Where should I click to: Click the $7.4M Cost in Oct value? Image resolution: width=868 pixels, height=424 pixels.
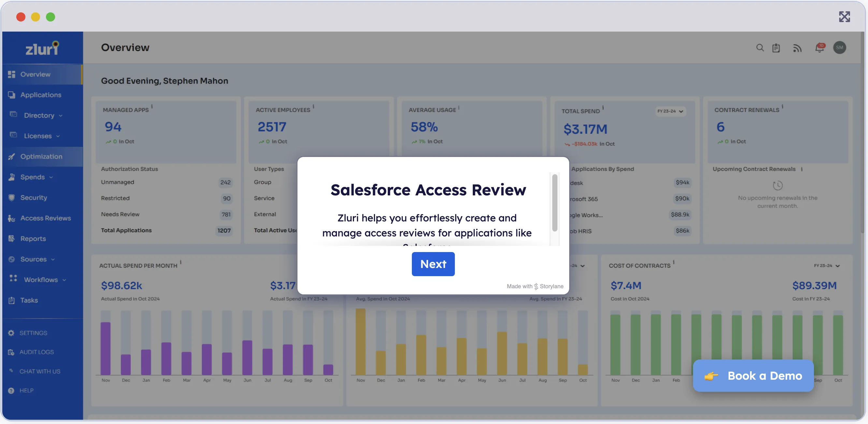click(x=626, y=286)
